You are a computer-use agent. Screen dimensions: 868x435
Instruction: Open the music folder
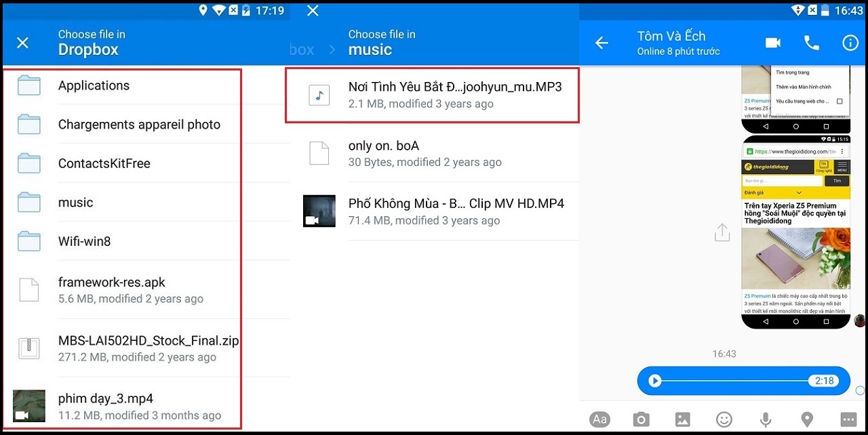pos(146,202)
